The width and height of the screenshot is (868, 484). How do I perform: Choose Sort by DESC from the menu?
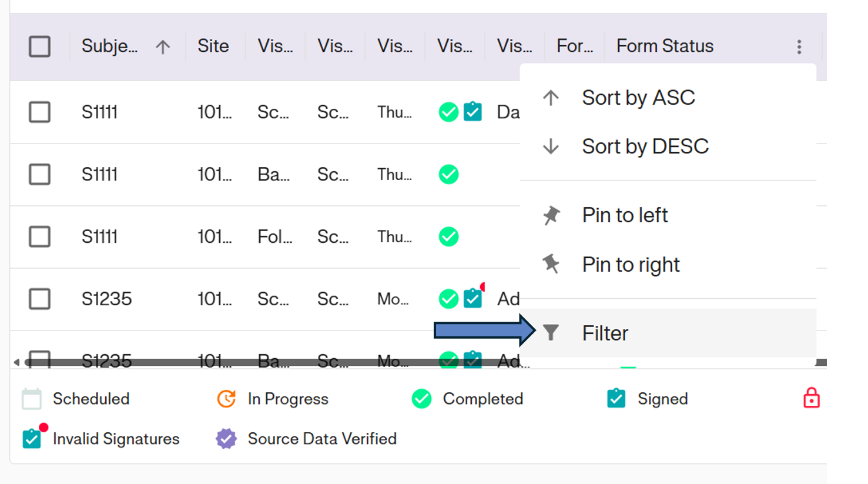(645, 146)
